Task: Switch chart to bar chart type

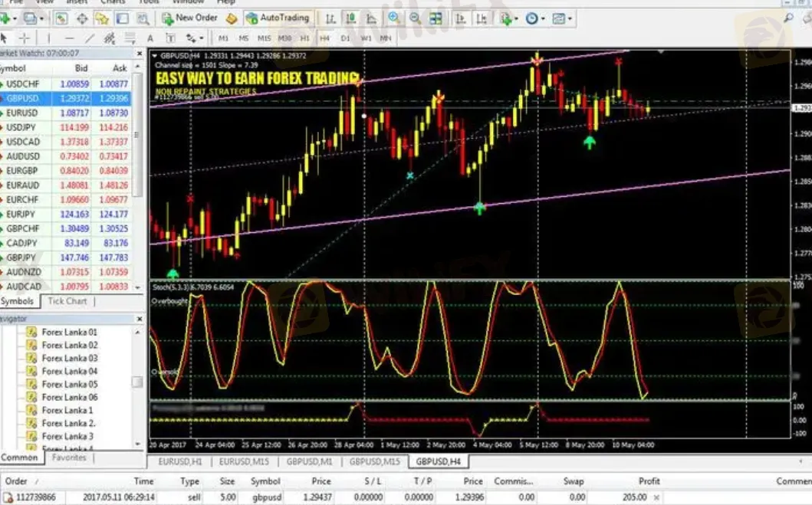Action: click(x=330, y=19)
